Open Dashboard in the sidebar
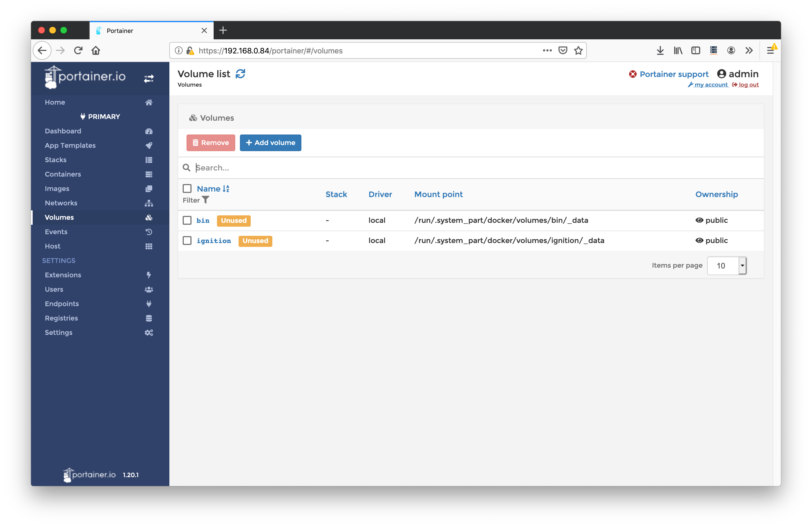Viewport: 812px width, 527px height. (63, 131)
